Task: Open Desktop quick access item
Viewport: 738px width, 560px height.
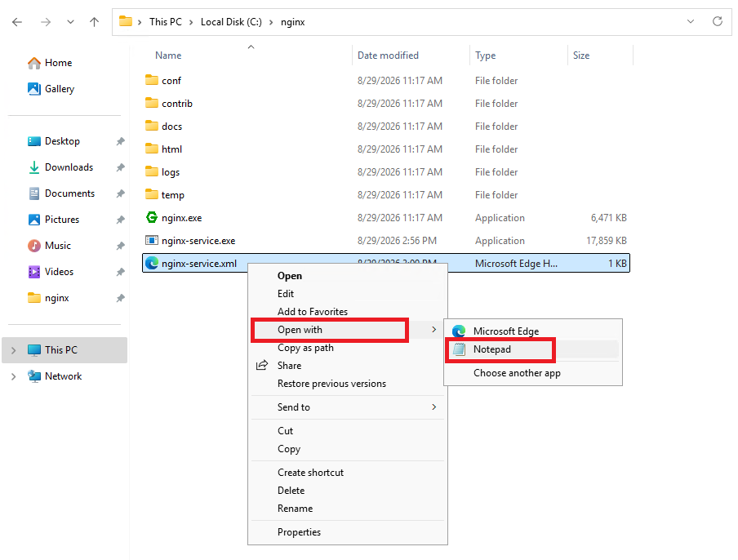Action: pyautogui.click(x=54, y=141)
